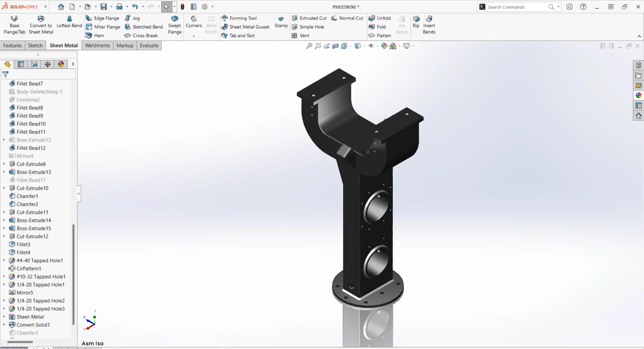Select Chamfer1 in the feature tree
Screen dimensions: 644x349
click(27, 196)
